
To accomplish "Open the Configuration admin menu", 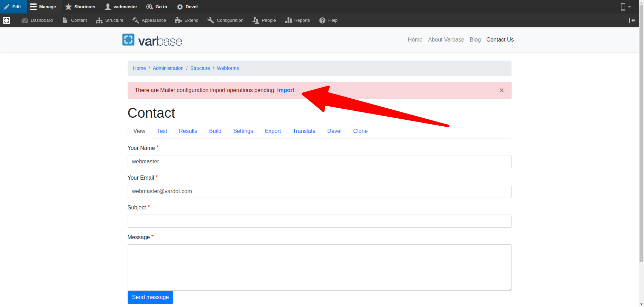I will tap(226, 20).
